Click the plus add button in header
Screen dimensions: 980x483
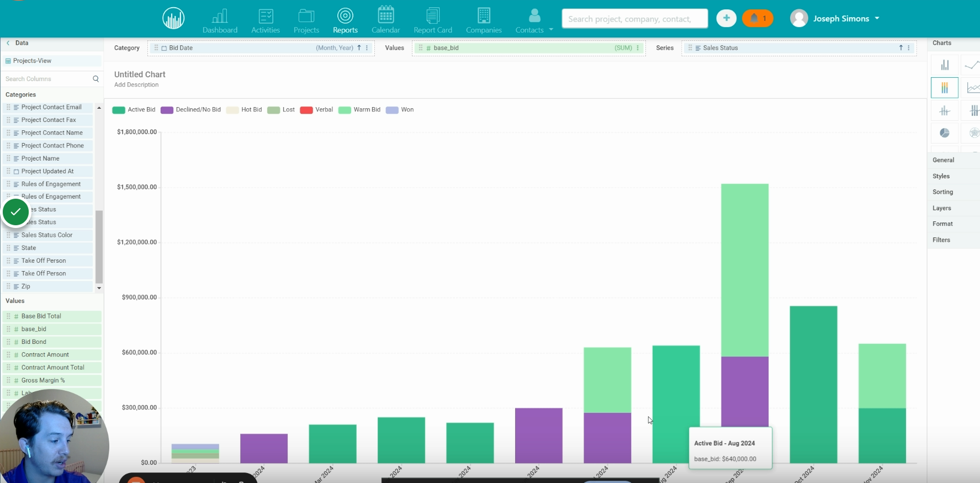point(726,19)
